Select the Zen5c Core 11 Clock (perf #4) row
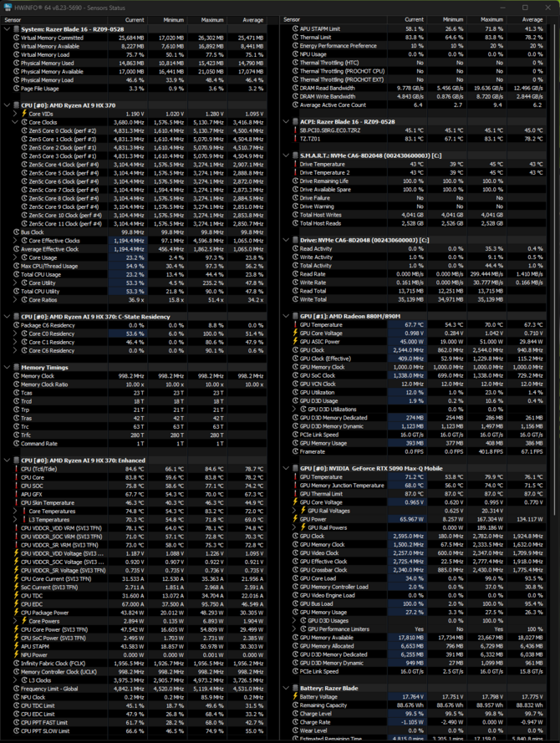The width and height of the screenshot is (560, 743). click(x=134, y=224)
